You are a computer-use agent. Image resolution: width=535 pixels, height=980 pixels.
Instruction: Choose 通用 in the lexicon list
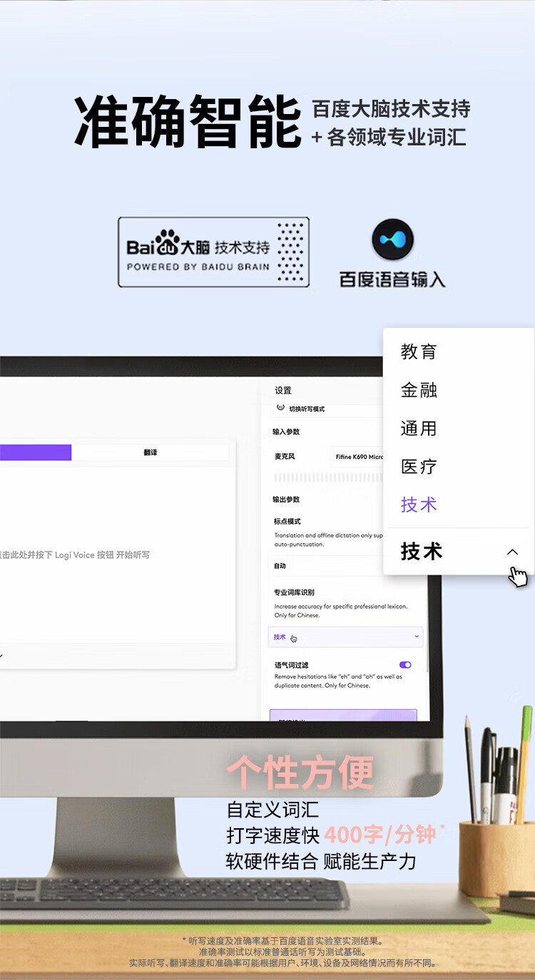coord(419,428)
